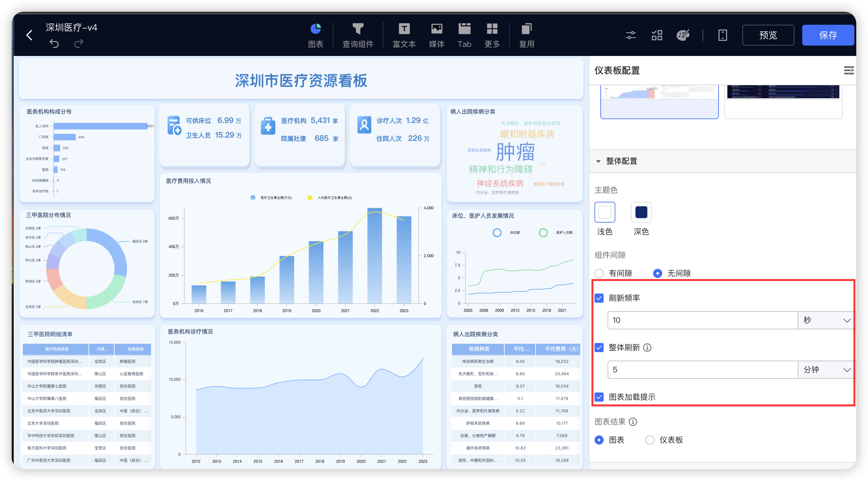Choose the 浅色 light theme swatch

click(605, 212)
